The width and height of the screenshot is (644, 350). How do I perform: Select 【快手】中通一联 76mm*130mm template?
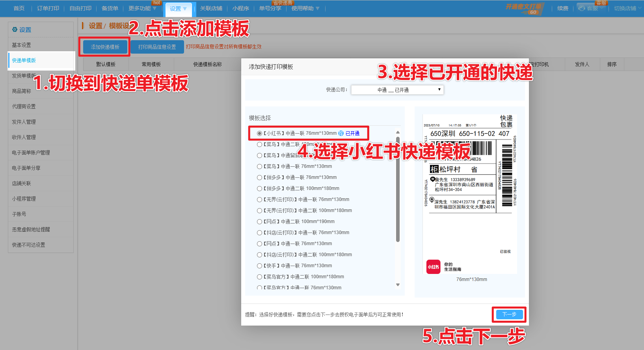point(259,266)
